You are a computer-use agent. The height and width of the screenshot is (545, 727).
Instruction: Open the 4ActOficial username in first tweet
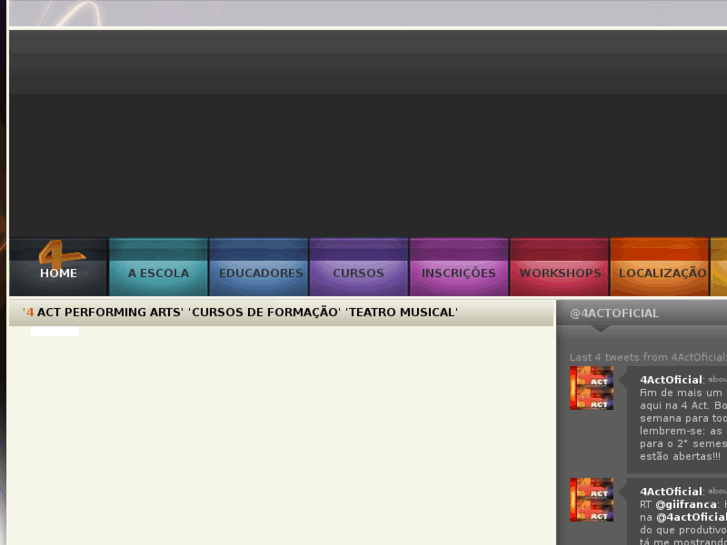pos(671,379)
